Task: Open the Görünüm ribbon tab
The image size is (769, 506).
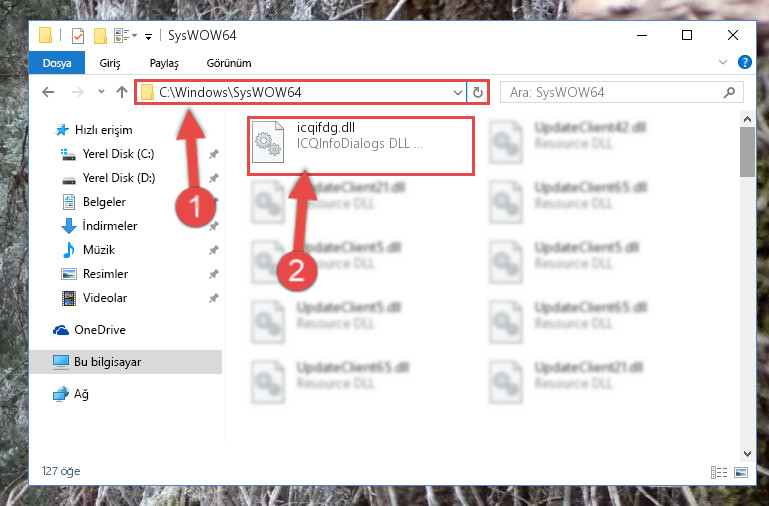Action: pos(229,63)
